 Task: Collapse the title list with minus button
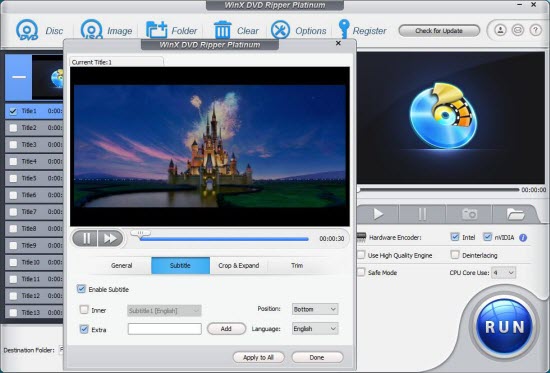tap(19, 77)
